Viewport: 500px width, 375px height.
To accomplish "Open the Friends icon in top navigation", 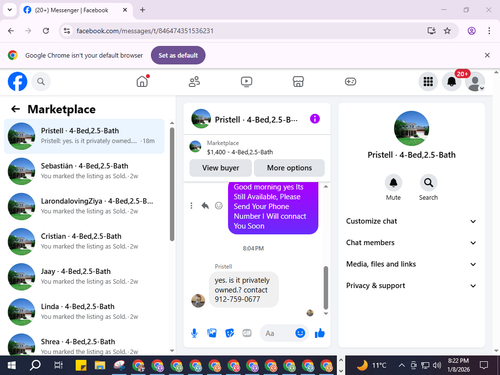I will pos(194,81).
